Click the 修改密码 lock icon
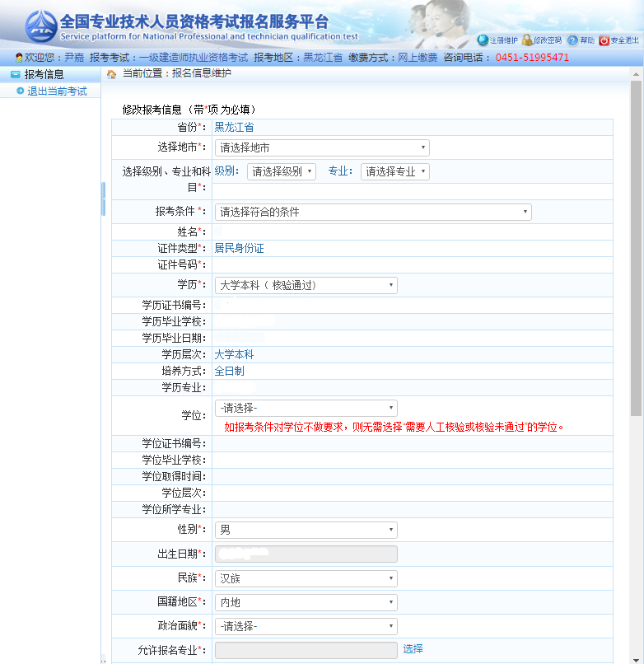 527,40
